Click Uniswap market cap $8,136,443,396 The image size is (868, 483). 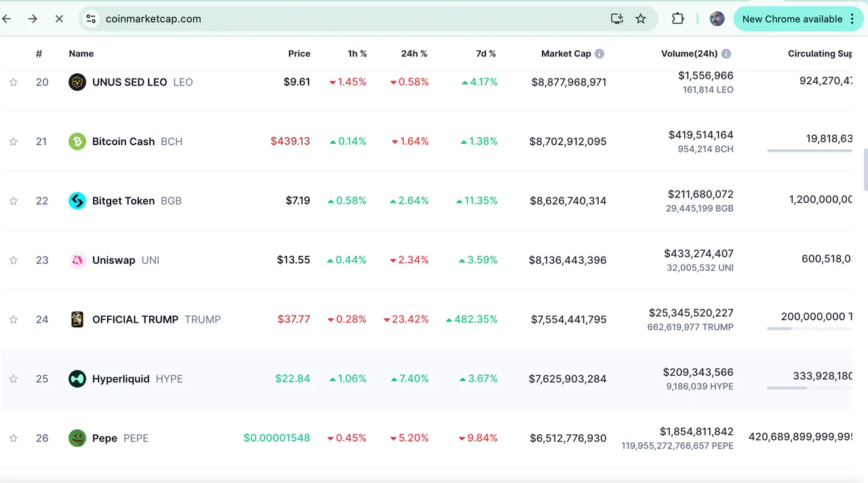[568, 260]
